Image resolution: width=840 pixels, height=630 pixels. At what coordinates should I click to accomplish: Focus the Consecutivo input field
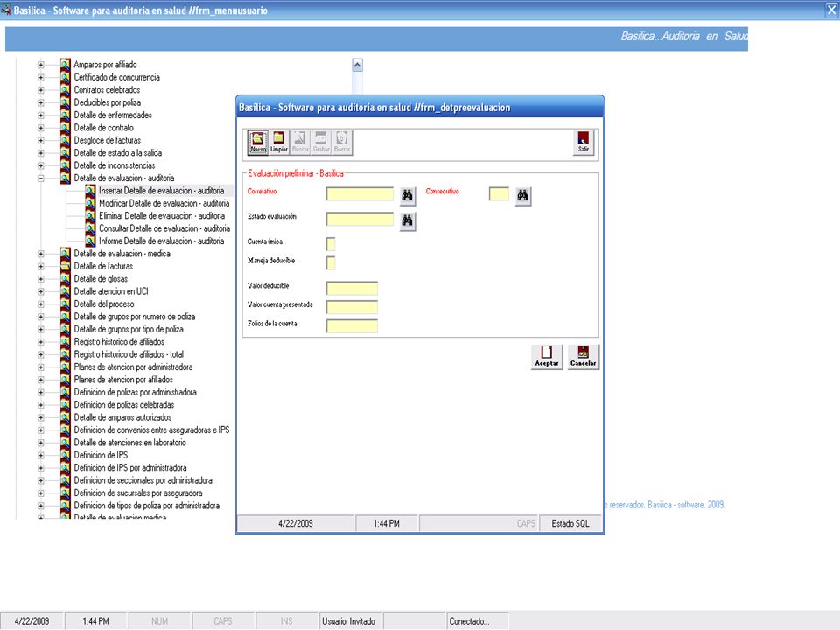click(x=499, y=194)
